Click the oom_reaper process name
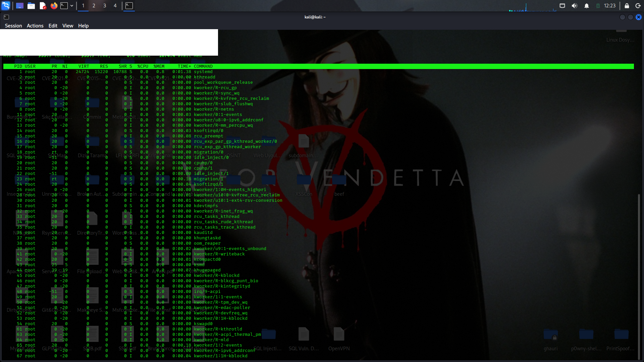 tap(207, 243)
